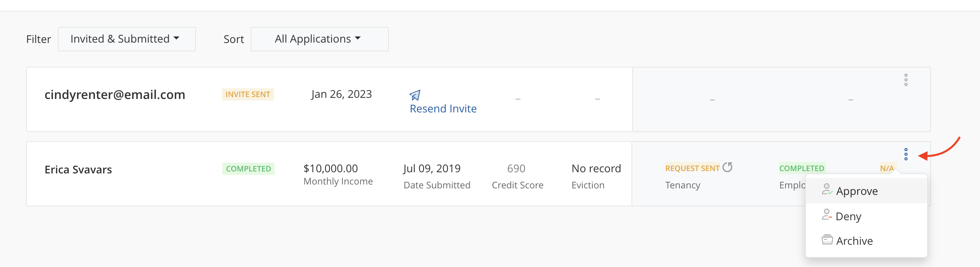This screenshot has height=267, width=980.
Task: Click the Archive box icon
Action: click(827, 240)
